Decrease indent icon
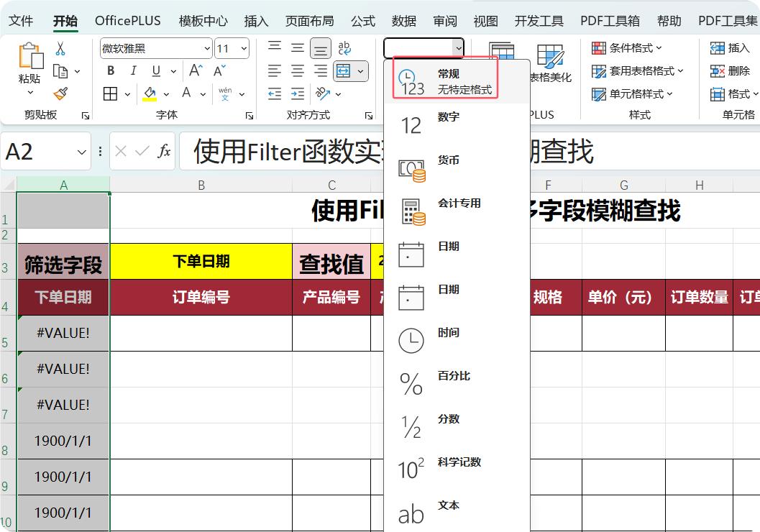Screen dimensions: 760x532 click(275, 93)
